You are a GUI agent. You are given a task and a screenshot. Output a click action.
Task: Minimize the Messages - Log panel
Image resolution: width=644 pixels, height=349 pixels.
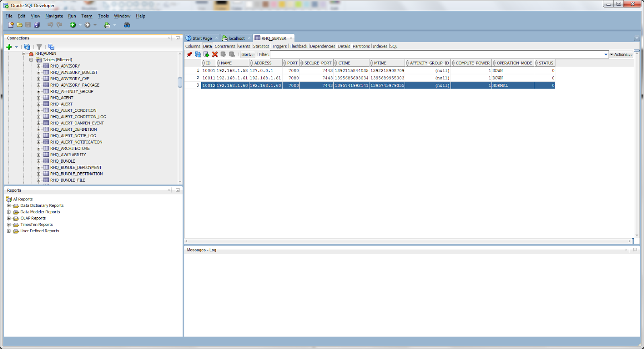635,250
